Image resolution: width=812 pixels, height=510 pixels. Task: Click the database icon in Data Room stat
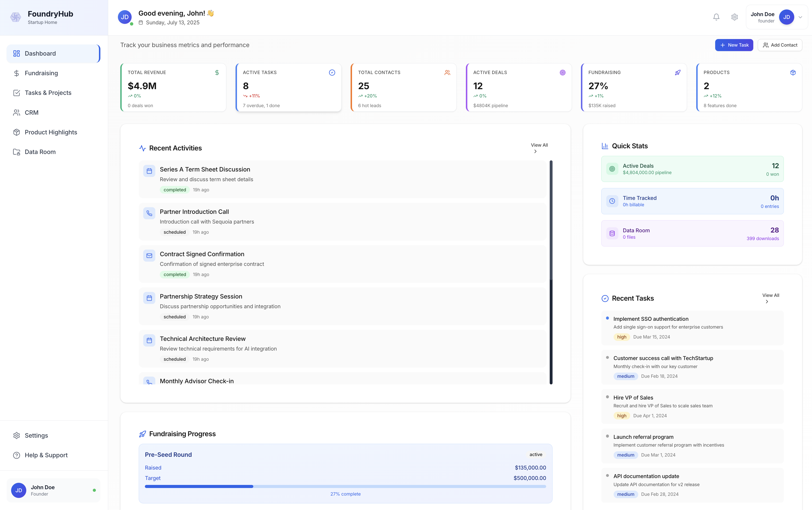pos(612,233)
